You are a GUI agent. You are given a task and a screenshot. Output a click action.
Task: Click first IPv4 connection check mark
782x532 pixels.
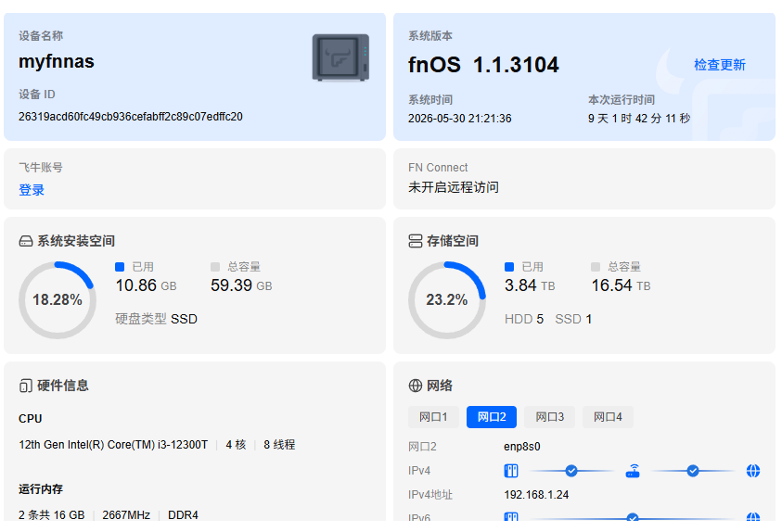[571, 471]
